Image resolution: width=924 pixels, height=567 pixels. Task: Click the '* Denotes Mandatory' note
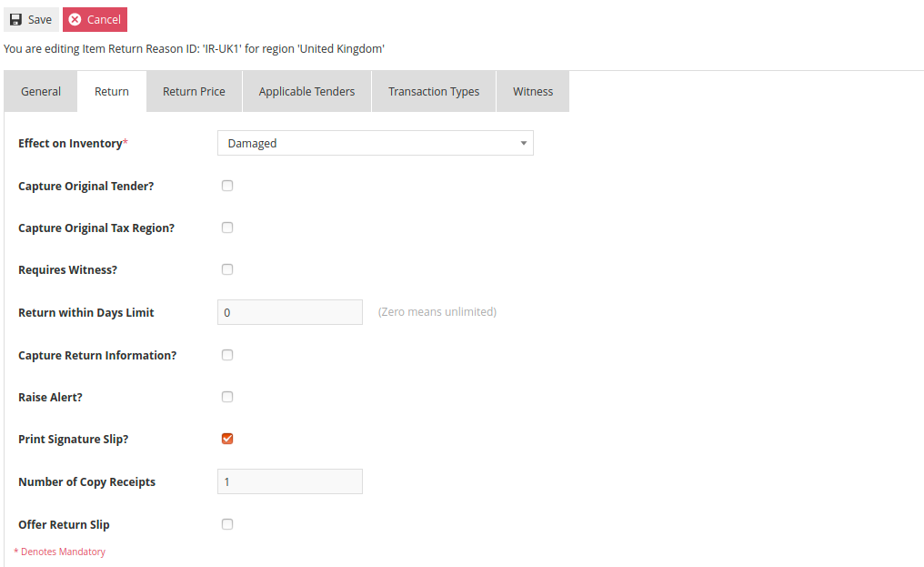pos(59,552)
